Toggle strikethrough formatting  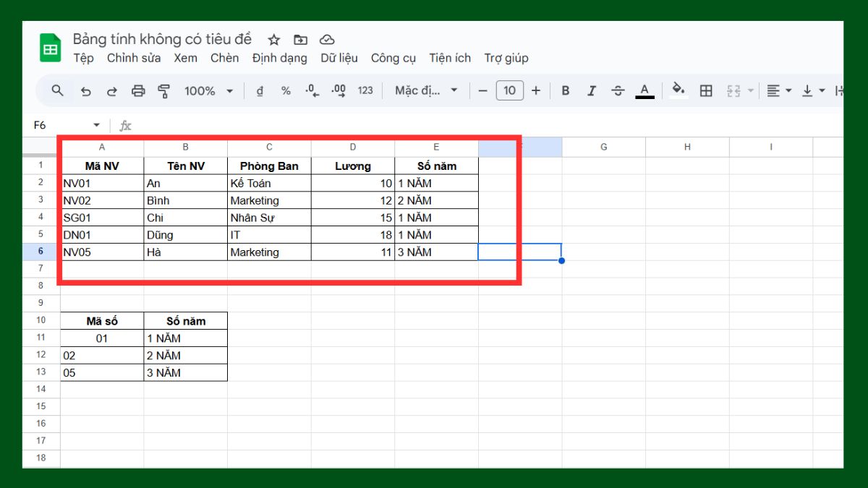(618, 90)
